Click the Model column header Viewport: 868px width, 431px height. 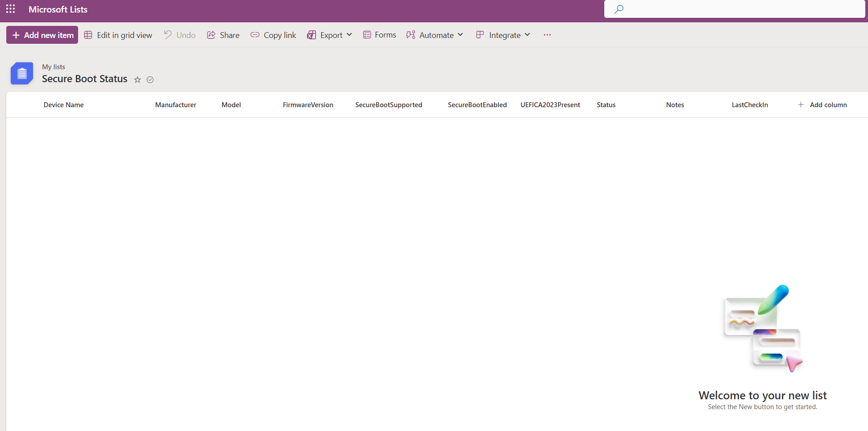click(x=231, y=105)
